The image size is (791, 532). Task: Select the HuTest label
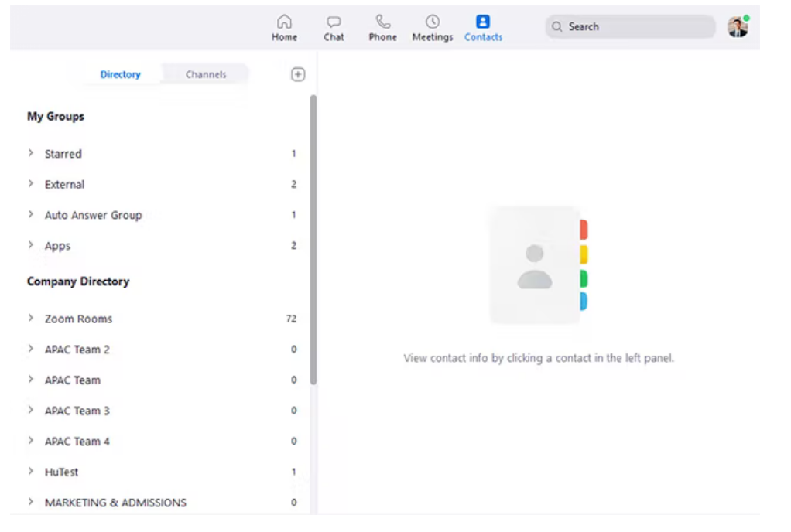click(62, 472)
